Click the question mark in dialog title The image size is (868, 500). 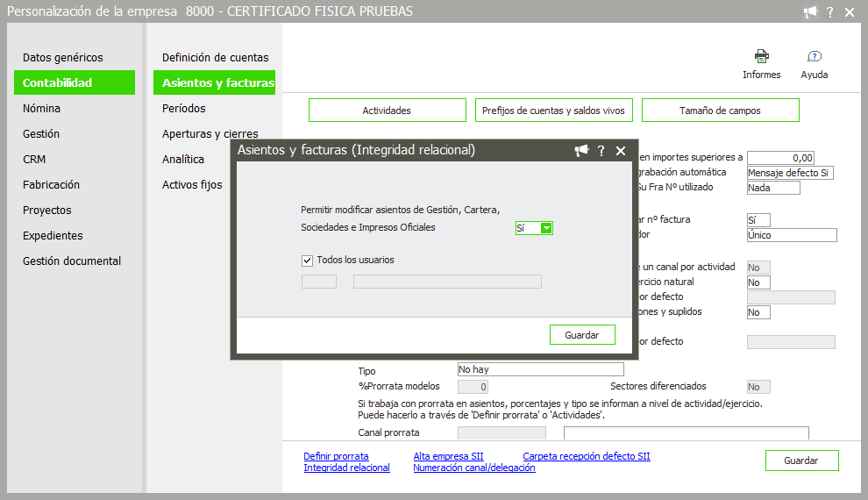[601, 151]
